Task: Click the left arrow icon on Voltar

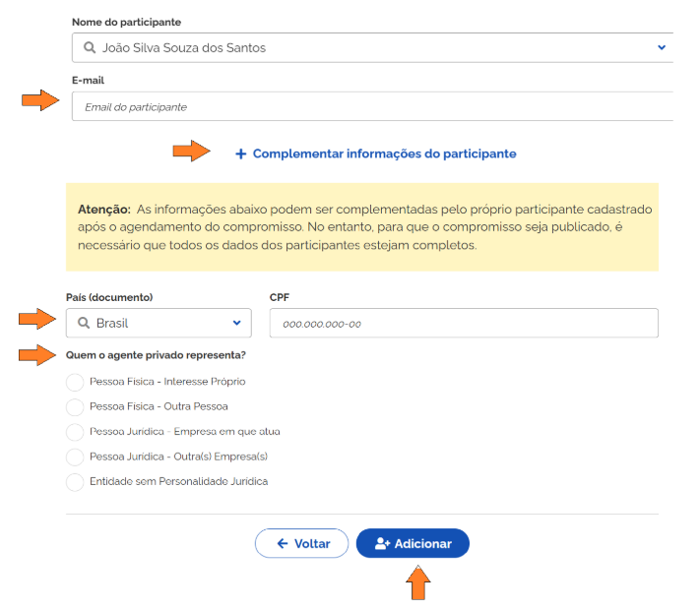Action: (282, 544)
